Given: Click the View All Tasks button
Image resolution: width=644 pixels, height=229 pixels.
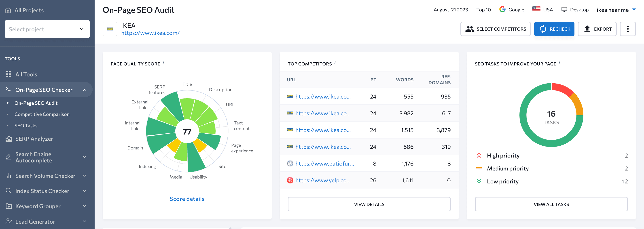Looking at the screenshot, I should click(x=551, y=204).
